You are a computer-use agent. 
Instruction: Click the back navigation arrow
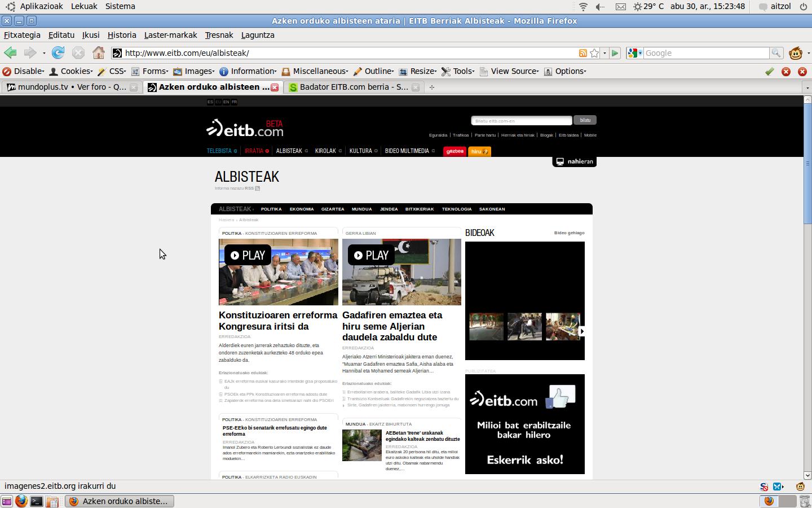pyautogui.click(x=10, y=52)
